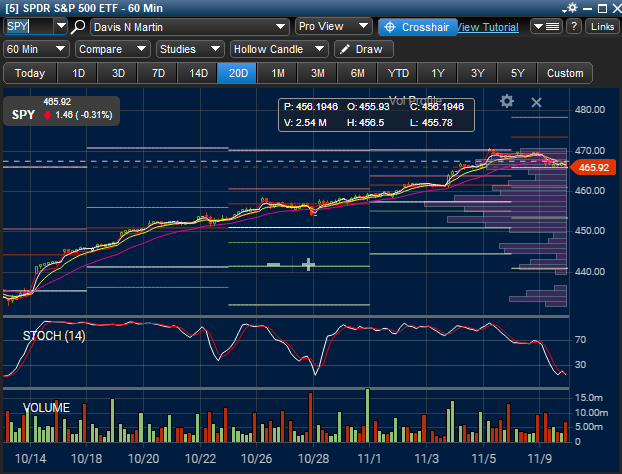Open help question mark button
The width and height of the screenshot is (622, 474).
coord(574,27)
